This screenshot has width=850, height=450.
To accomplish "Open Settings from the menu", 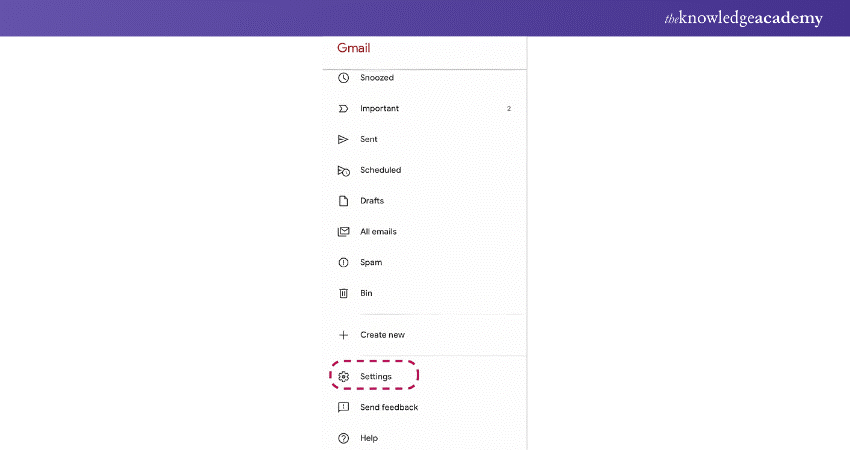I will click(376, 376).
